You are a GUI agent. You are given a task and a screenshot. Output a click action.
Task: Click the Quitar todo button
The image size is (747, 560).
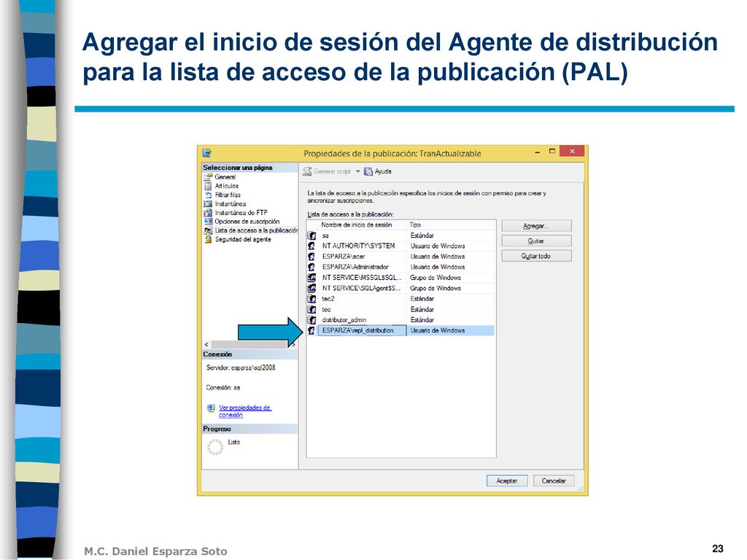pos(536,256)
